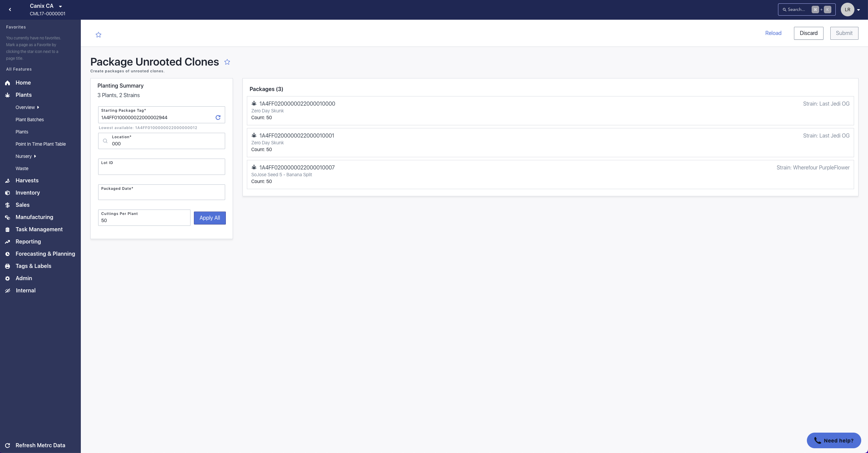868x453 pixels.
Task: Open the Canix CA facility dropdown
Action: [x=60, y=6]
